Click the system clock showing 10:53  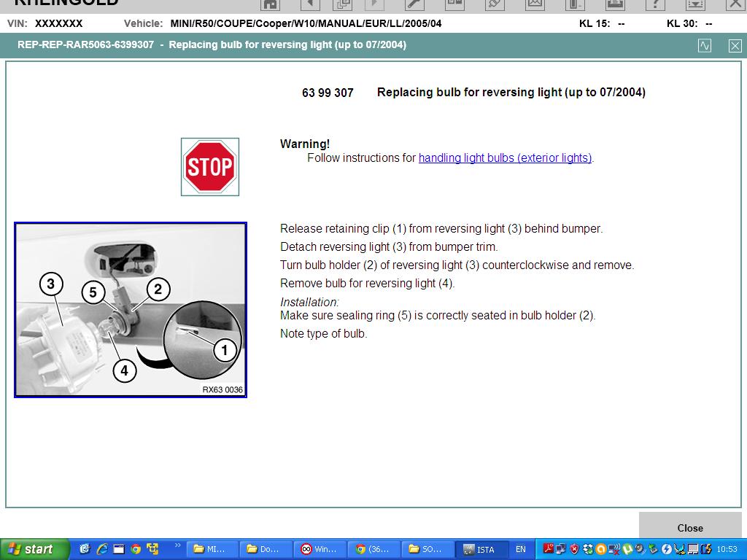pos(727,549)
